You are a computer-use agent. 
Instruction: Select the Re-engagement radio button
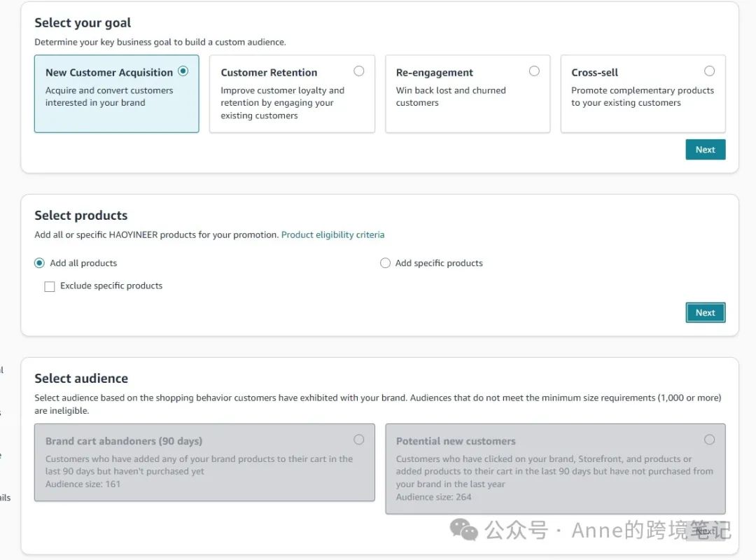(x=535, y=71)
